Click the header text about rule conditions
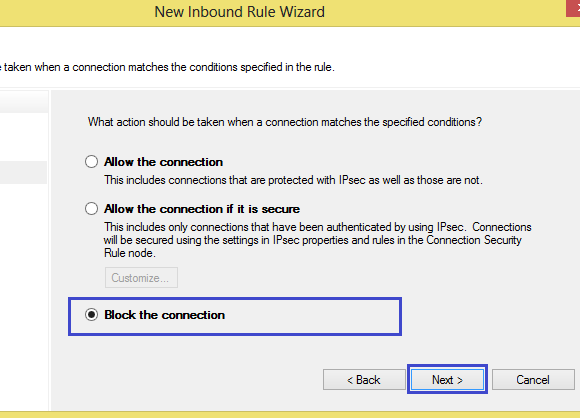 pyautogui.click(x=167, y=67)
